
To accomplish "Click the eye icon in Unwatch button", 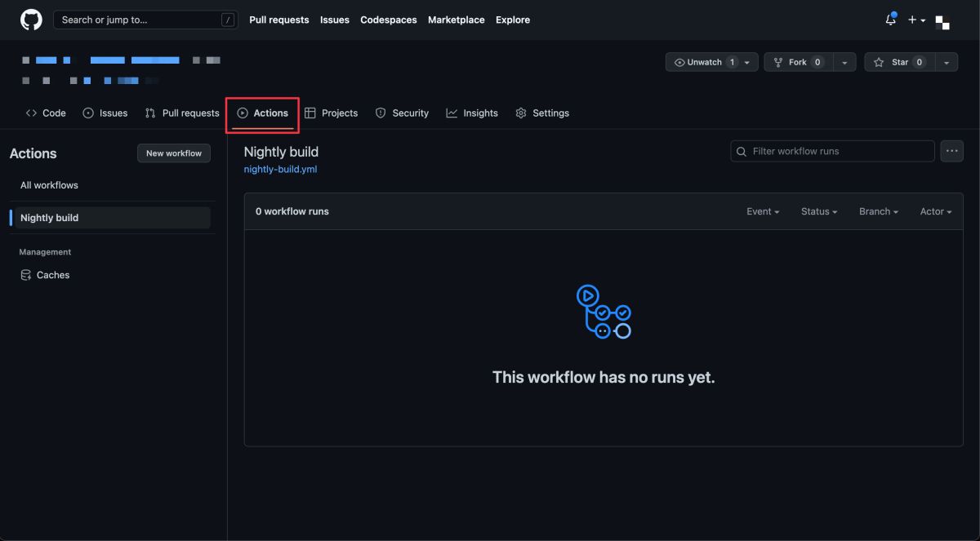I will [x=679, y=62].
